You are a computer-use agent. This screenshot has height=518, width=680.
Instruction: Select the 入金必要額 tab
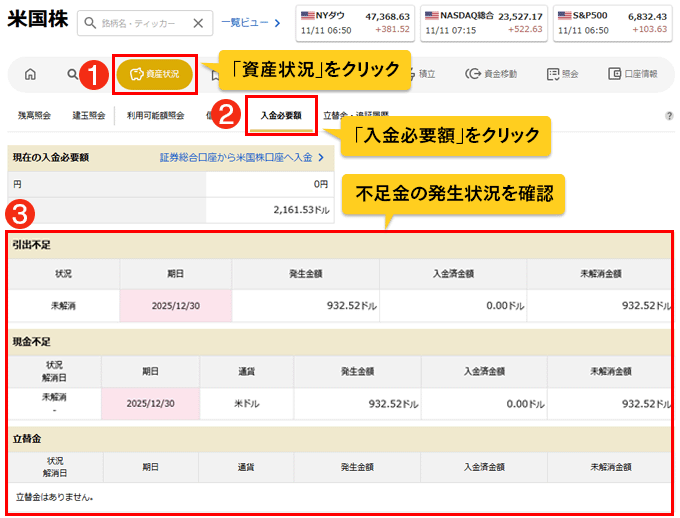281,116
